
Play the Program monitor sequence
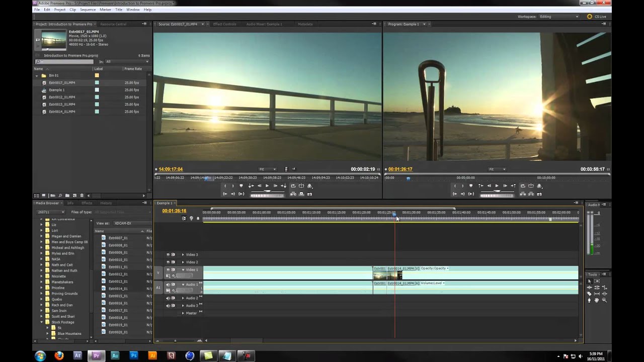click(x=497, y=186)
